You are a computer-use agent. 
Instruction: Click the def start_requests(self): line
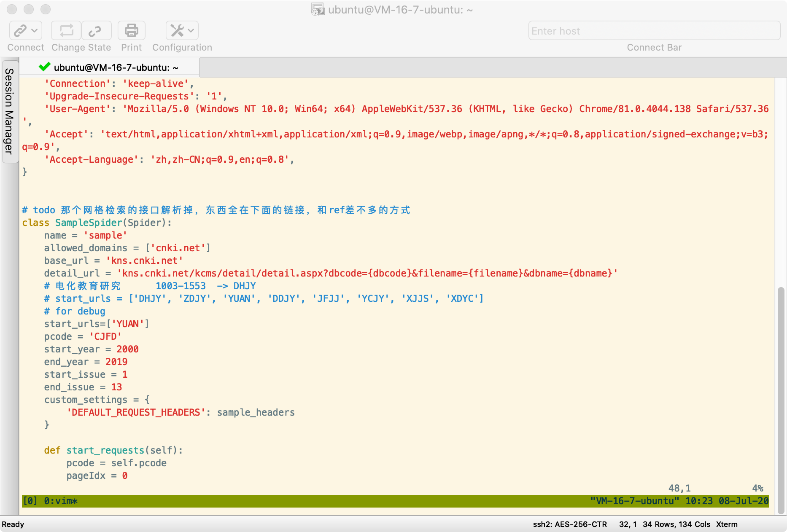click(x=113, y=450)
